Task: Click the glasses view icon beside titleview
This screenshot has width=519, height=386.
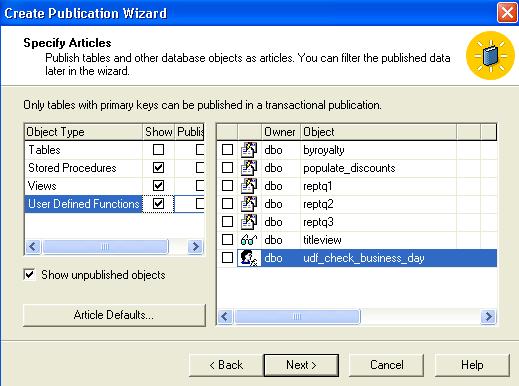Action: (x=249, y=240)
